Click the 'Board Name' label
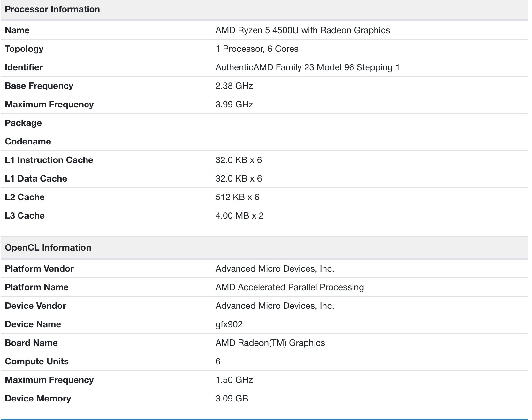The width and height of the screenshot is (532, 420). (x=31, y=343)
